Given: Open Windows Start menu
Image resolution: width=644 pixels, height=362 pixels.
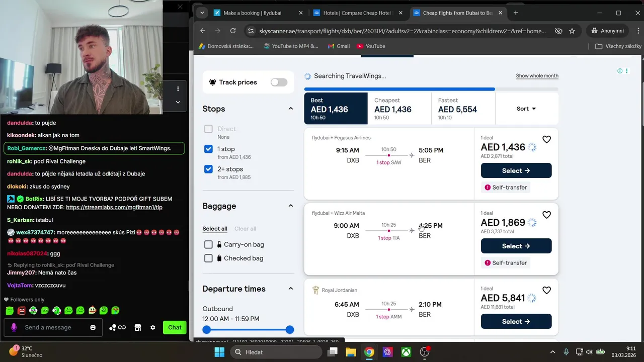Looking at the screenshot, I should point(219,352).
